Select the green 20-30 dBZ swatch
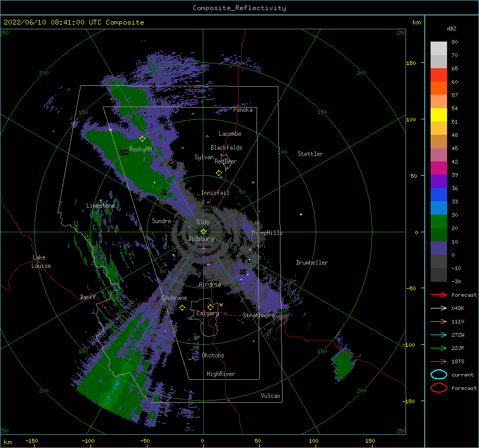The width and height of the screenshot is (479, 448). [x=439, y=221]
